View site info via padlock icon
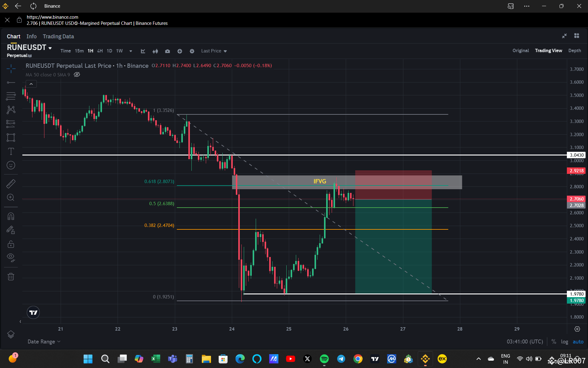 point(19,20)
